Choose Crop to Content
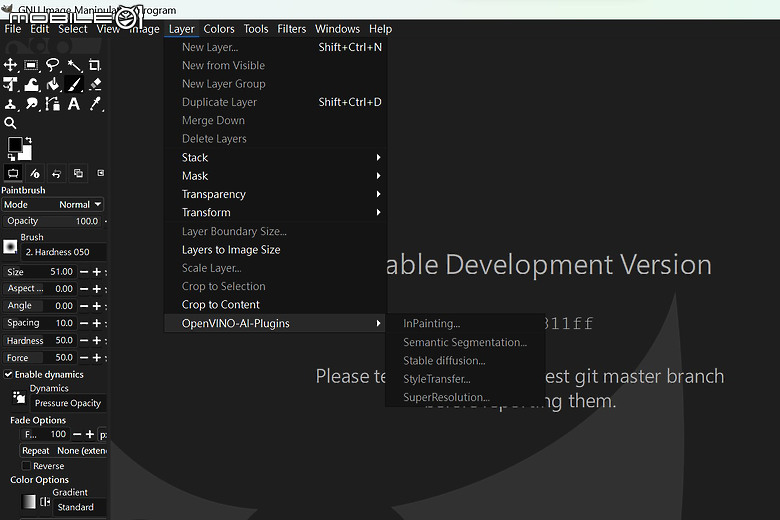Viewport: 780px width, 520px height. [276, 305]
